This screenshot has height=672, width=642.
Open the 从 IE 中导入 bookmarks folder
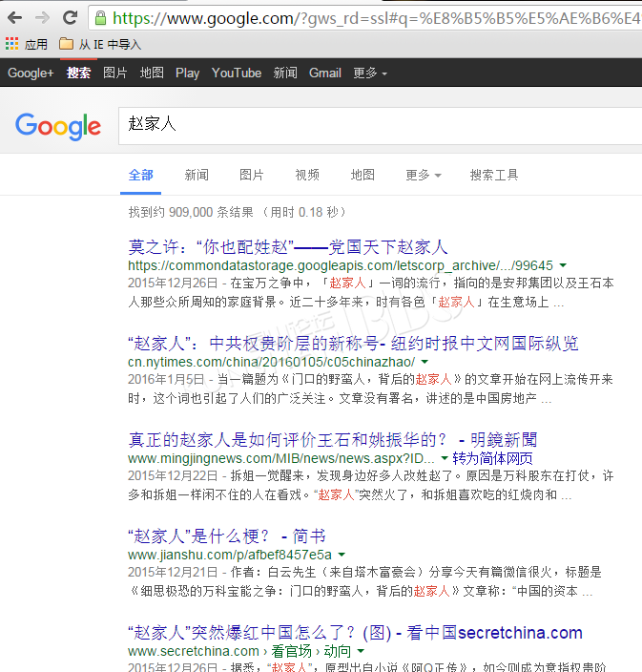tap(100, 44)
